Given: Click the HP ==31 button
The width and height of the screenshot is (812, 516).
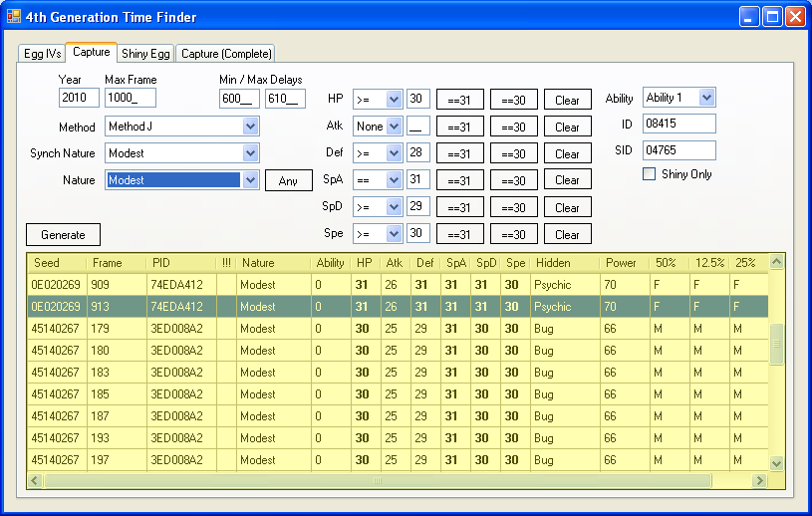Looking at the screenshot, I should click(x=460, y=100).
